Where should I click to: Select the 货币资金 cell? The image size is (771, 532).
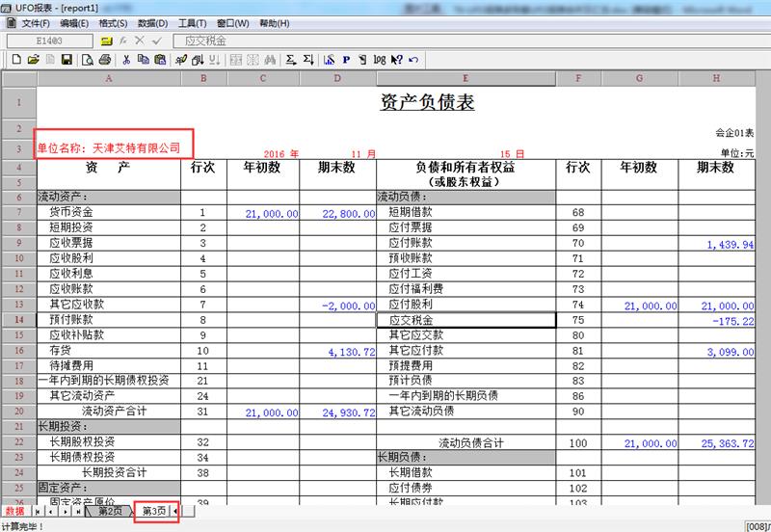tap(109, 212)
